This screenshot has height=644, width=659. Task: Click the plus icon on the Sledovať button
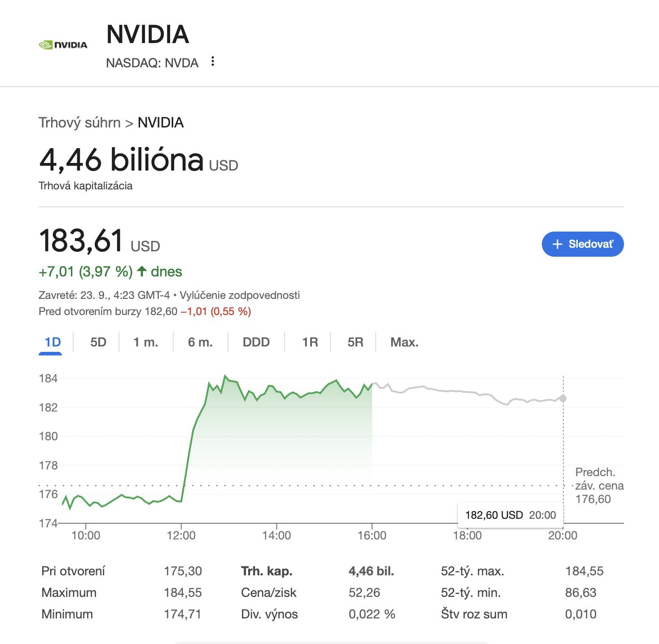558,244
